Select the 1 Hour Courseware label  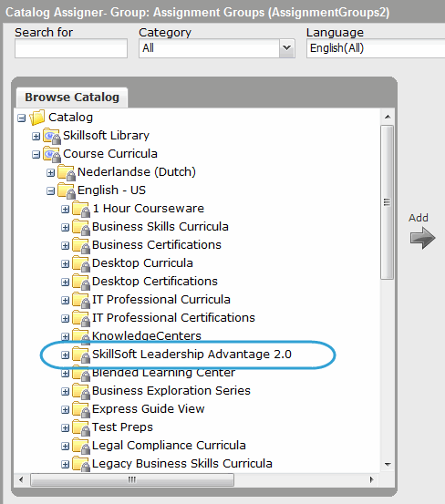pyautogui.click(x=149, y=209)
